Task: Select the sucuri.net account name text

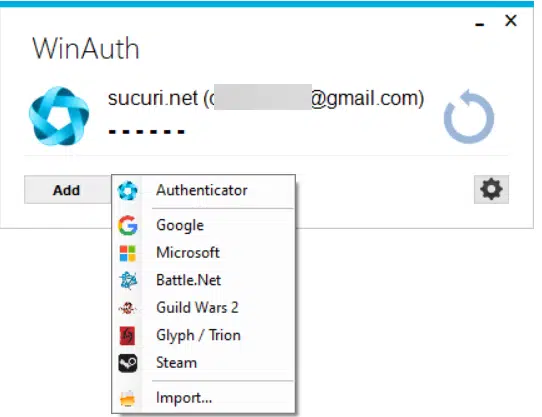Action: click(x=266, y=98)
